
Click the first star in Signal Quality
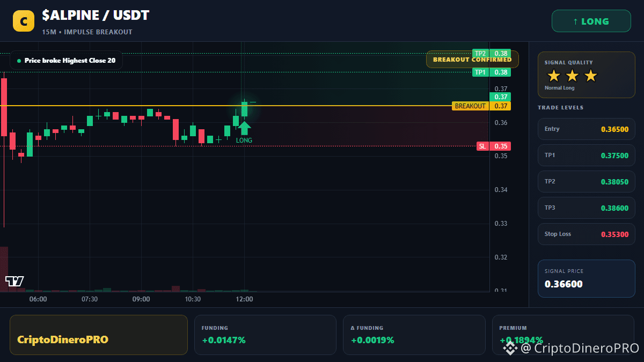click(554, 76)
